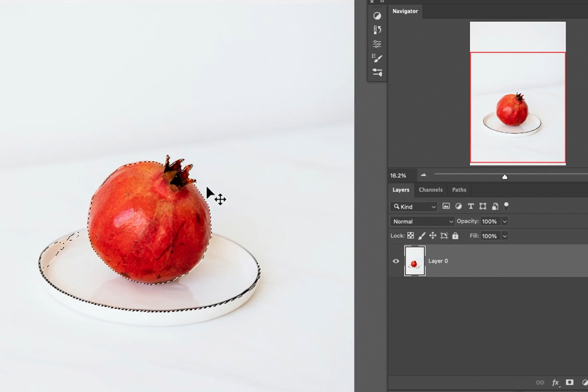This screenshot has height=392, width=588.
Task: Open the collapsed Adjustments panel icon
Action: 376,15
